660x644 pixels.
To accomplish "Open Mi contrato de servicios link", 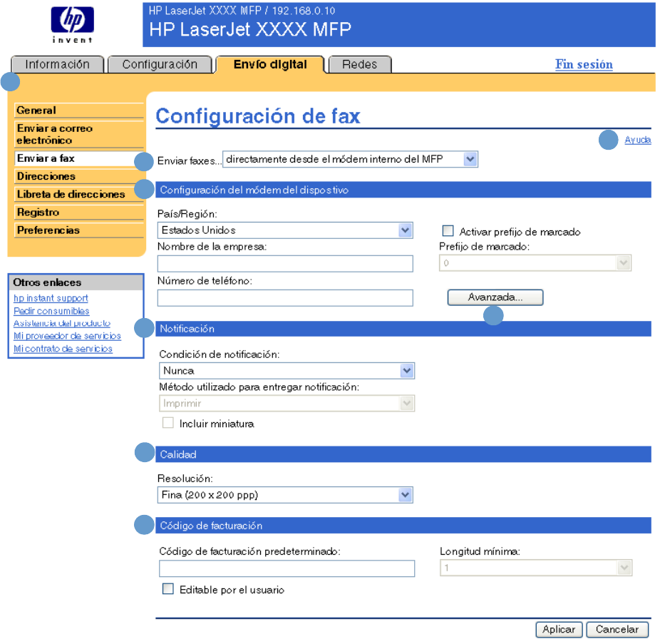I will point(63,349).
